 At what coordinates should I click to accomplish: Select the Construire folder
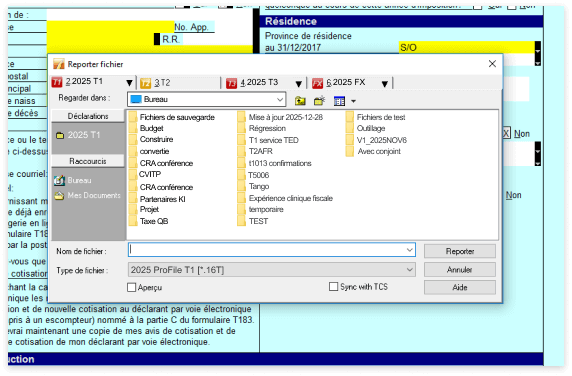[x=151, y=139]
